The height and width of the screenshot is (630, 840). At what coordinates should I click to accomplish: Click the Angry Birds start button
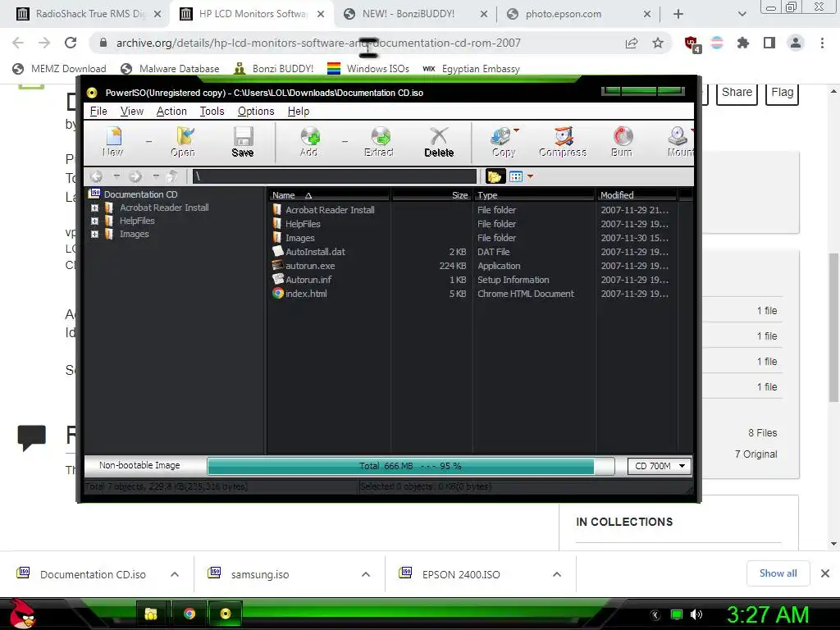click(22, 614)
